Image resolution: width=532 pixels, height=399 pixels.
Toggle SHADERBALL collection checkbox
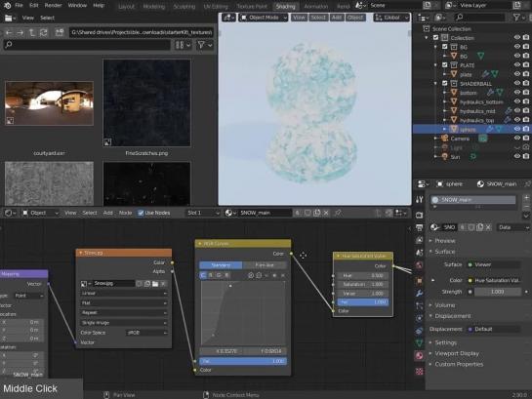click(x=445, y=83)
